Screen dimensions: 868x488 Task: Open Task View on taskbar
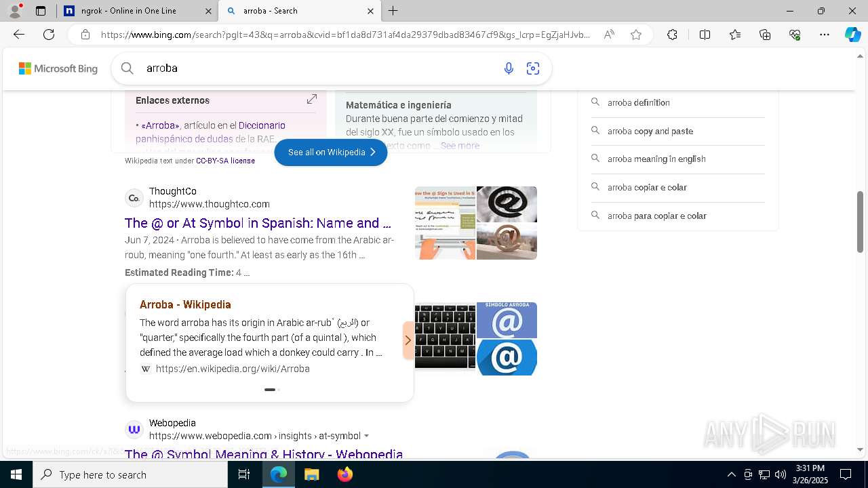pyautogui.click(x=244, y=474)
